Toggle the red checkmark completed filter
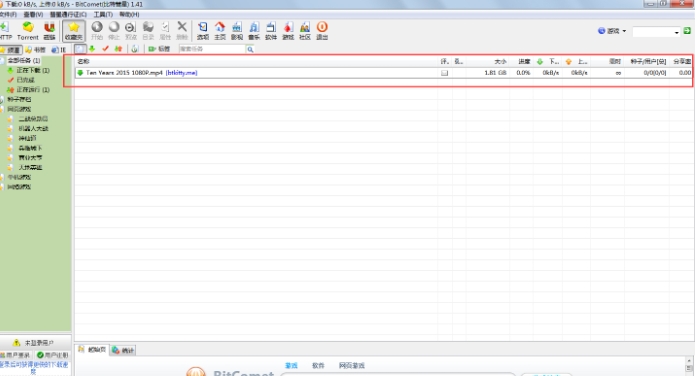This screenshot has width=697, height=376. coord(105,49)
